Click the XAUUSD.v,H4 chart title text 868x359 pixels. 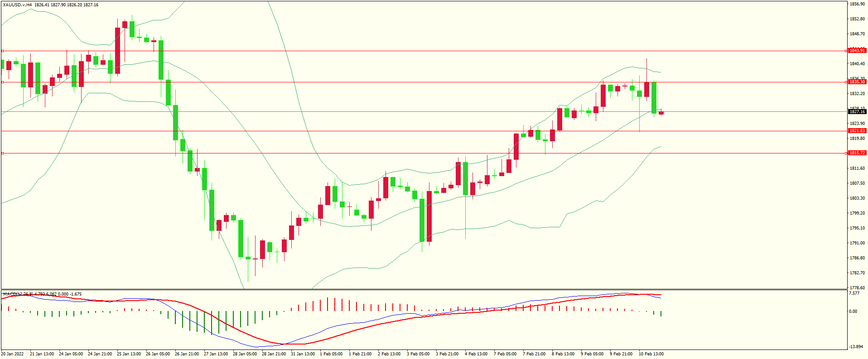17,5
